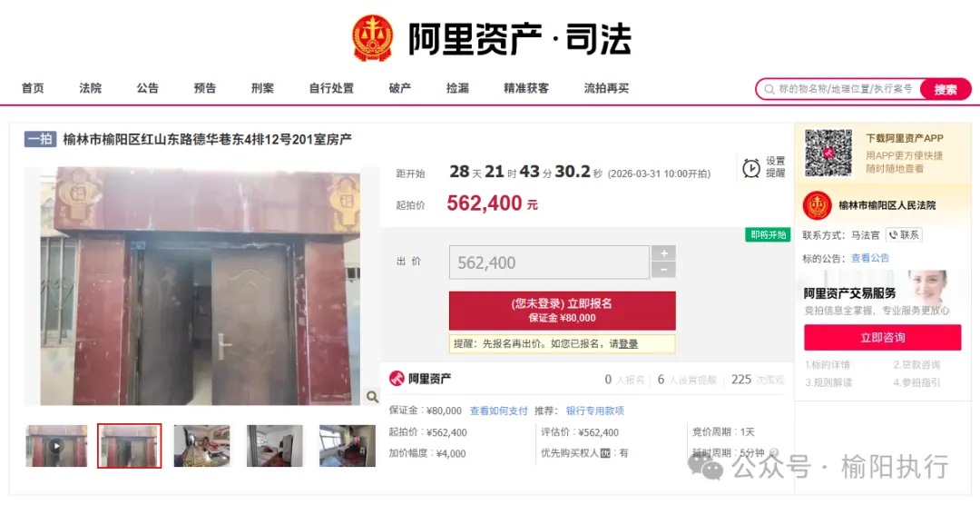Select the 捡漏 navigation item

coord(457,88)
